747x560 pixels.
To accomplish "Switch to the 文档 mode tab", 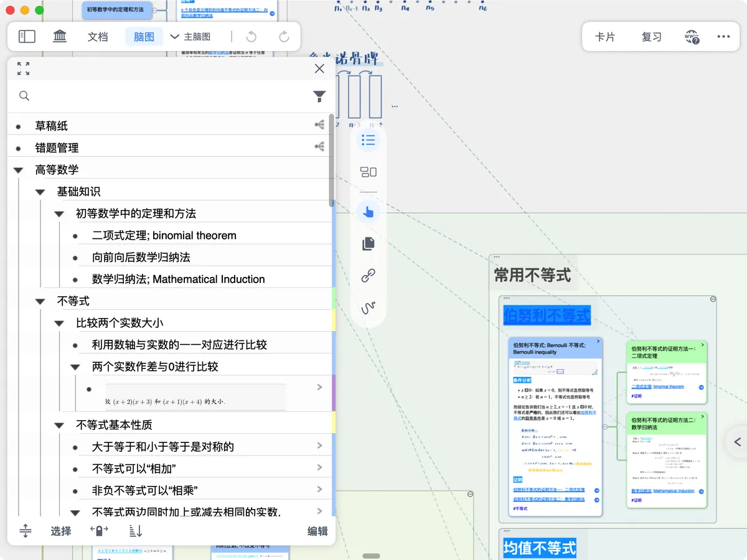I will click(x=98, y=37).
